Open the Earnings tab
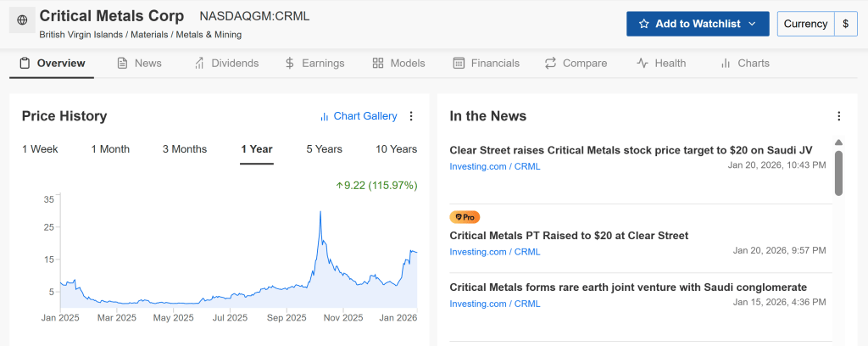 (314, 63)
